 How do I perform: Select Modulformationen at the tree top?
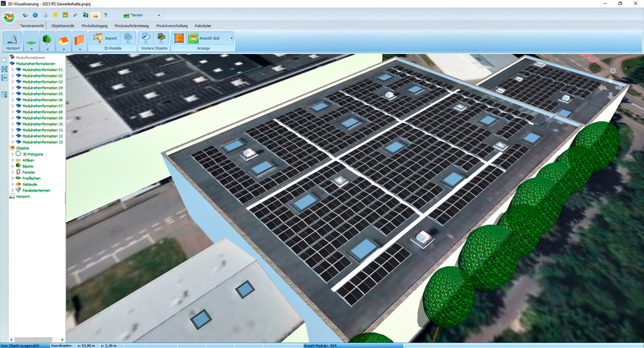pos(30,58)
